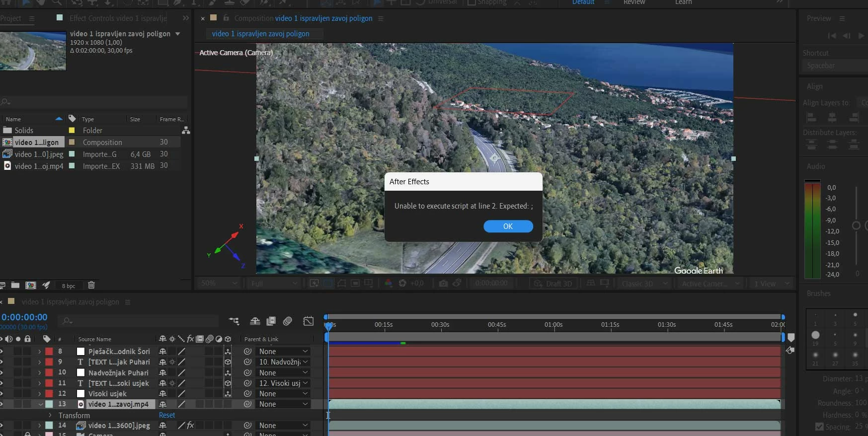Click the Draft 3D button
Viewport: 868px width, 436px height.
(553, 283)
